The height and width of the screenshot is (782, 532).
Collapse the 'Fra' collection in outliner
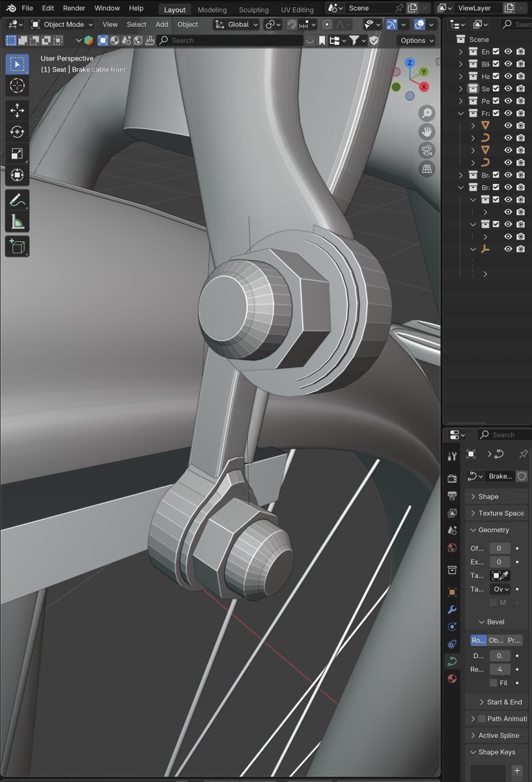(x=461, y=113)
